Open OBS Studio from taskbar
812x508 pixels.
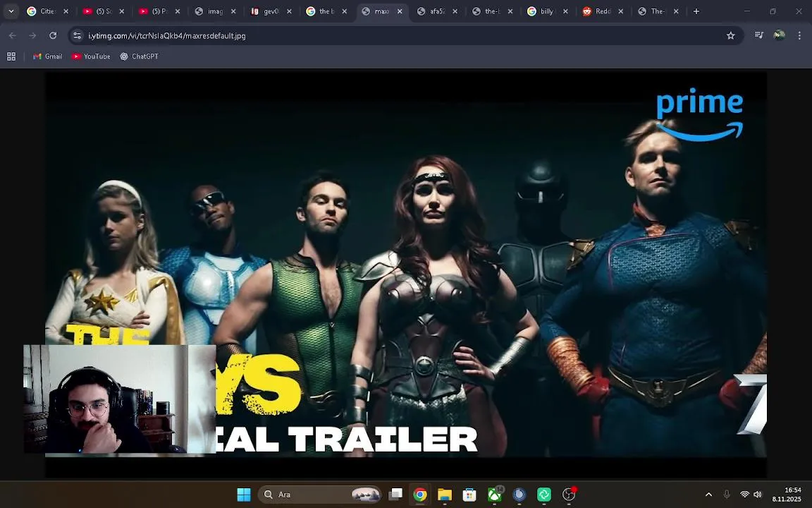tap(569, 495)
